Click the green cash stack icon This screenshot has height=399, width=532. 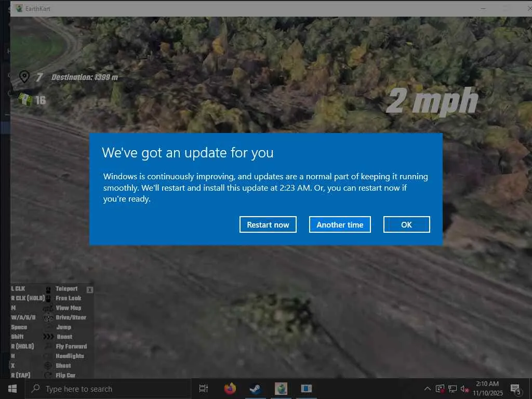pyautogui.click(x=25, y=99)
